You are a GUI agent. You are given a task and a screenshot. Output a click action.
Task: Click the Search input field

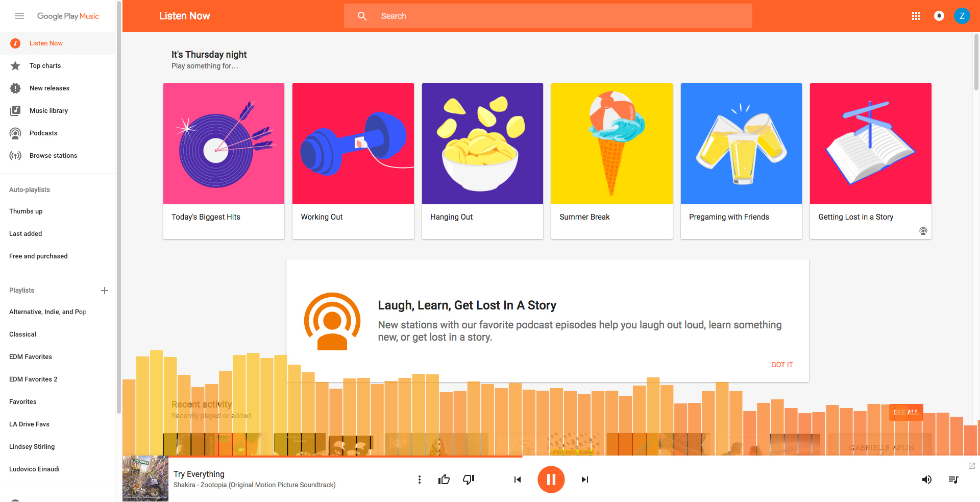tap(548, 16)
